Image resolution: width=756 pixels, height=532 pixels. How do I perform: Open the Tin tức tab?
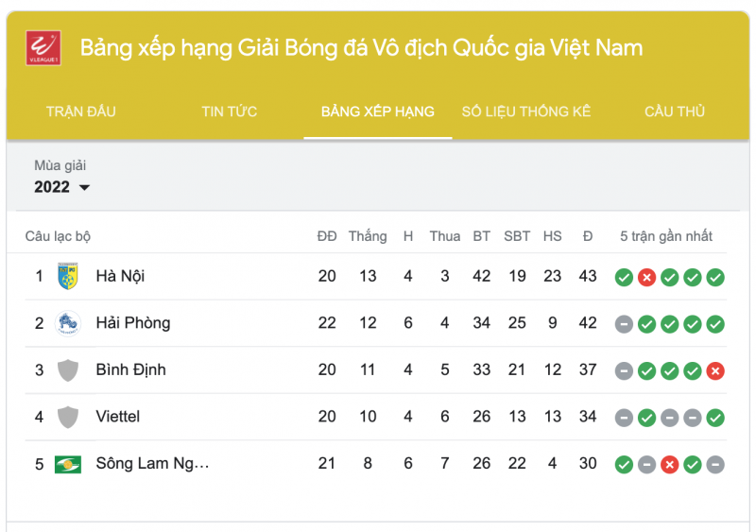pyautogui.click(x=229, y=112)
